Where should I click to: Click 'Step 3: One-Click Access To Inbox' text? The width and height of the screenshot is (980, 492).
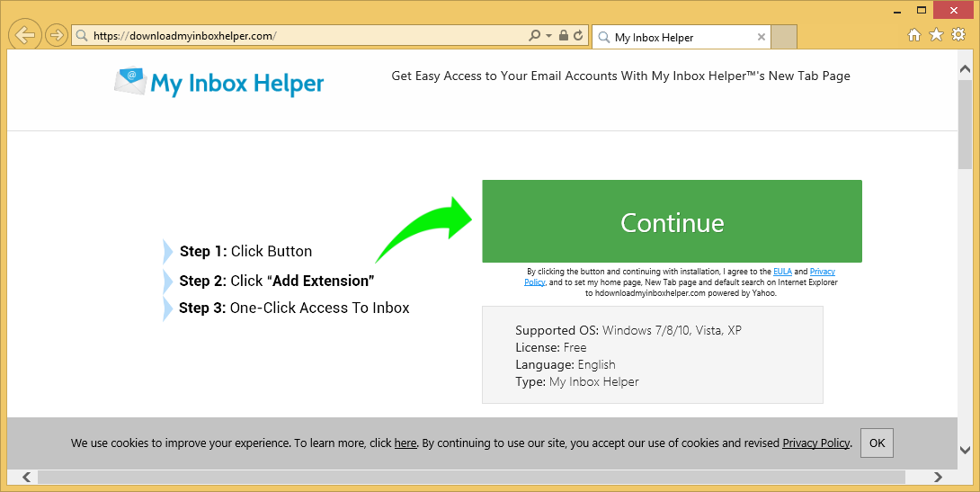[294, 308]
